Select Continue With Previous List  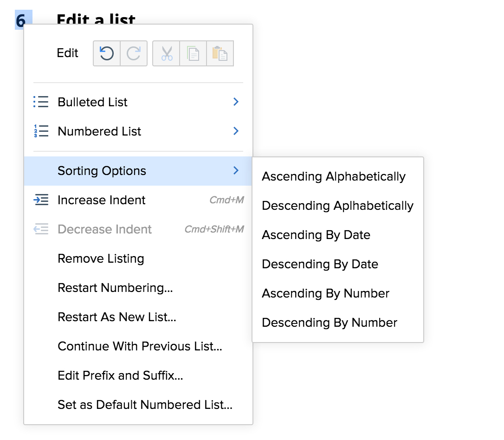click(140, 346)
